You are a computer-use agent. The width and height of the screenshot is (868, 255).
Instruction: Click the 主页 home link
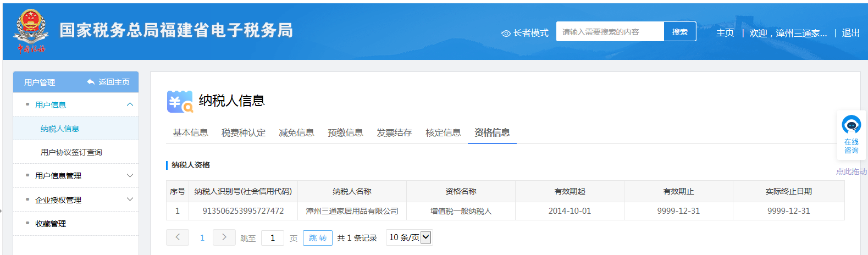click(725, 33)
